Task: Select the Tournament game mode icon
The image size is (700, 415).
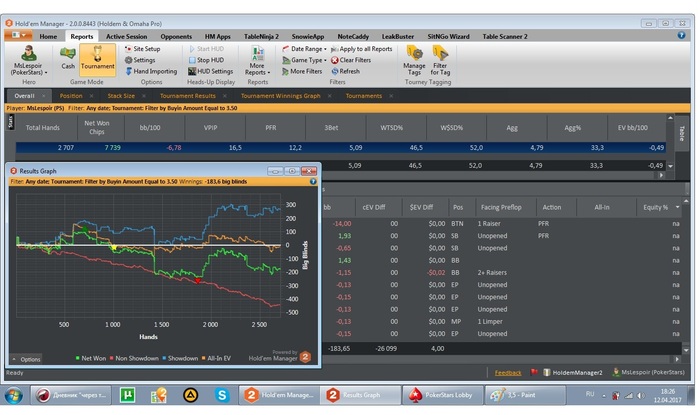Action: (97, 58)
